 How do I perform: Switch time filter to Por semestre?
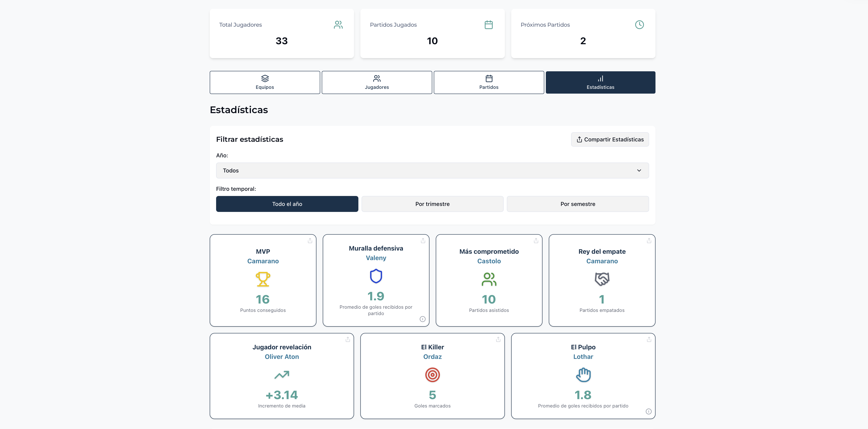click(x=577, y=204)
